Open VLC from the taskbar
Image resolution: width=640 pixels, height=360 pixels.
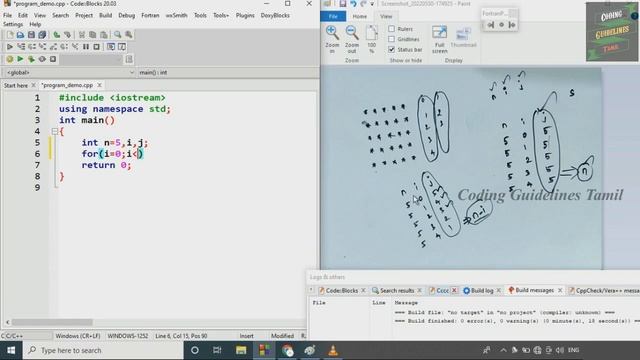click(333, 350)
